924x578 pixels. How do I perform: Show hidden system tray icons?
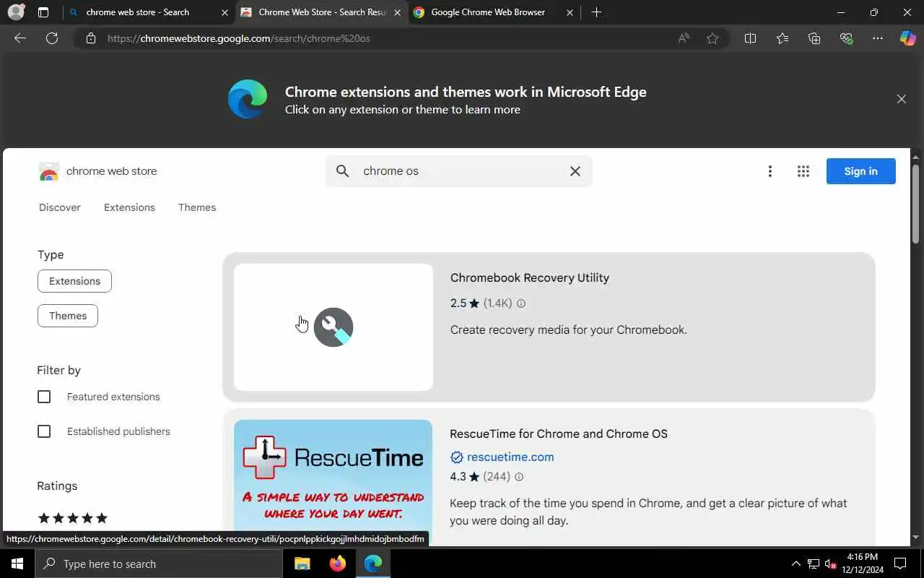coord(796,564)
